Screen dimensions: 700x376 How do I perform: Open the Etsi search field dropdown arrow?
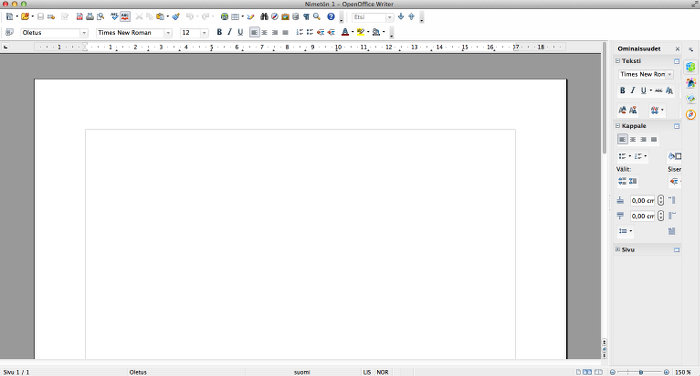click(x=389, y=17)
